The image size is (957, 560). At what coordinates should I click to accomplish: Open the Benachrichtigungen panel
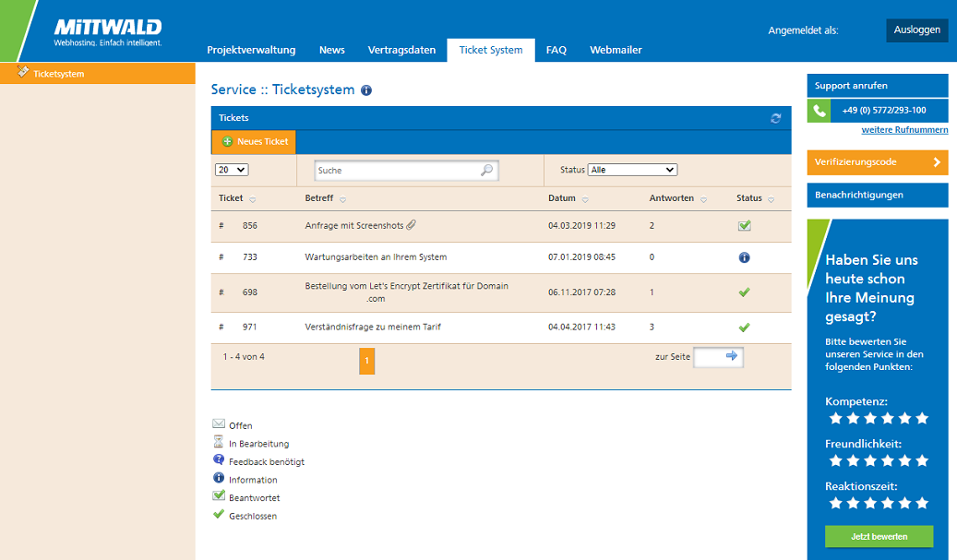pos(878,196)
